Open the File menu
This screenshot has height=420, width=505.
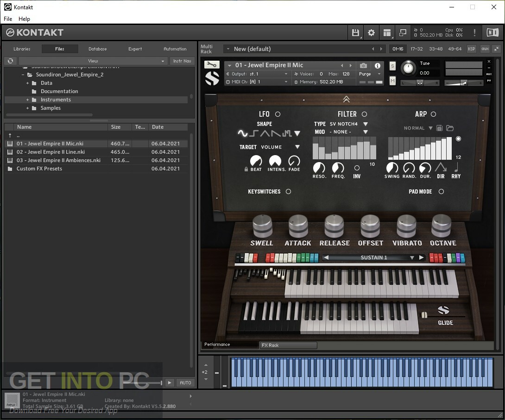pos(8,19)
